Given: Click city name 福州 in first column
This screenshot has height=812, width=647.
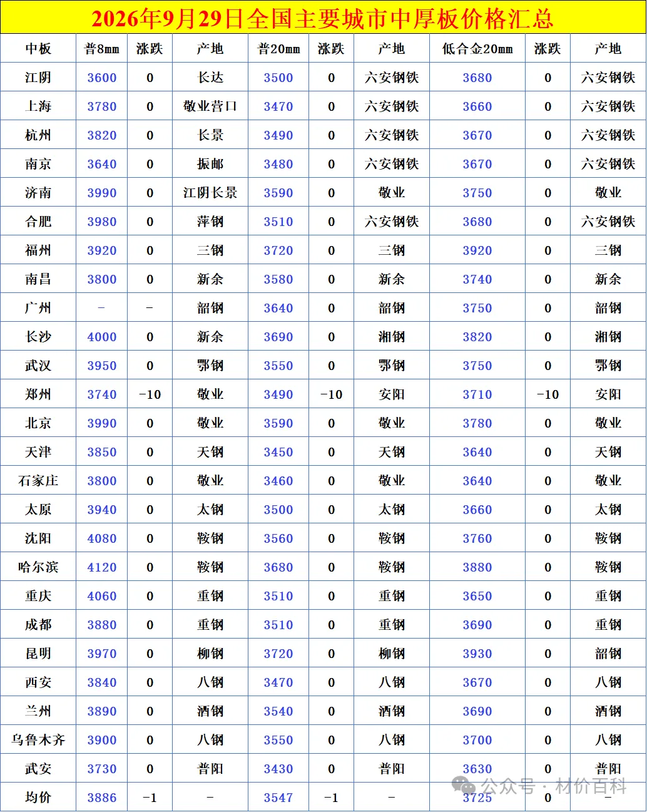Looking at the screenshot, I should pos(38,250).
